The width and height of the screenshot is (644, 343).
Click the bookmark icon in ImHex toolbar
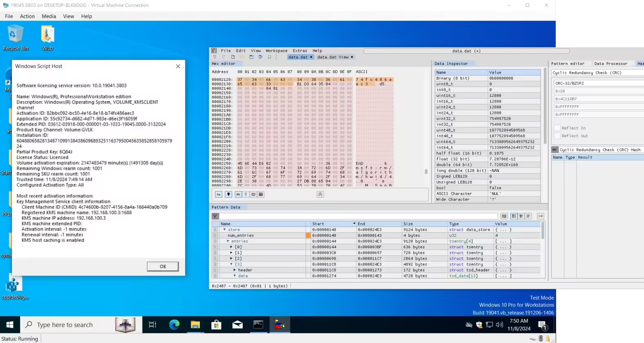269,57
